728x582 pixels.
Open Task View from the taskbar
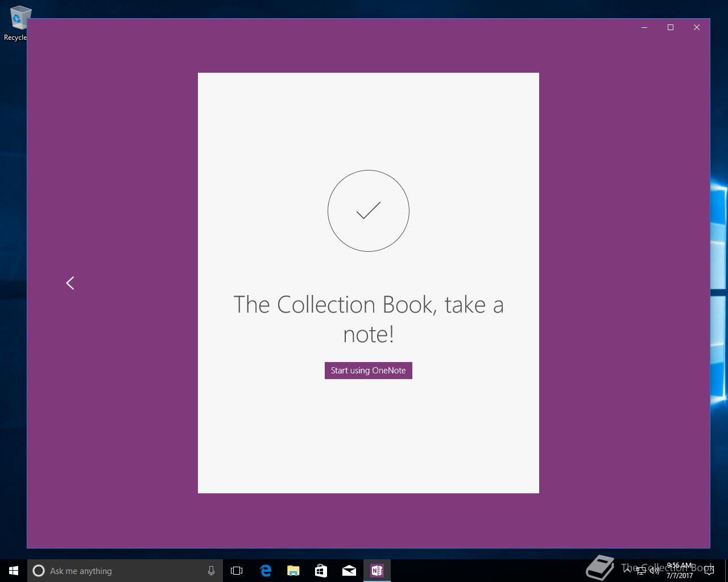[237, 571]
